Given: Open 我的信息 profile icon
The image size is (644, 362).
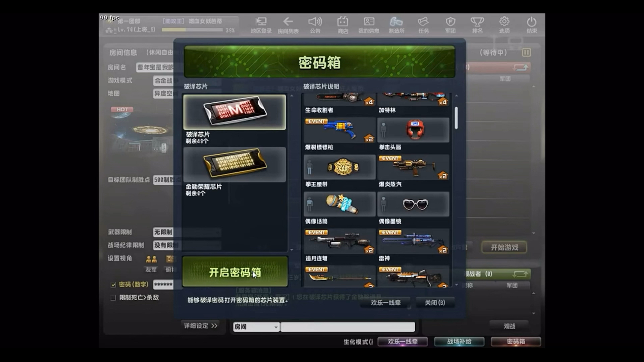Looking at the screenshot, I should click(369, 25).
